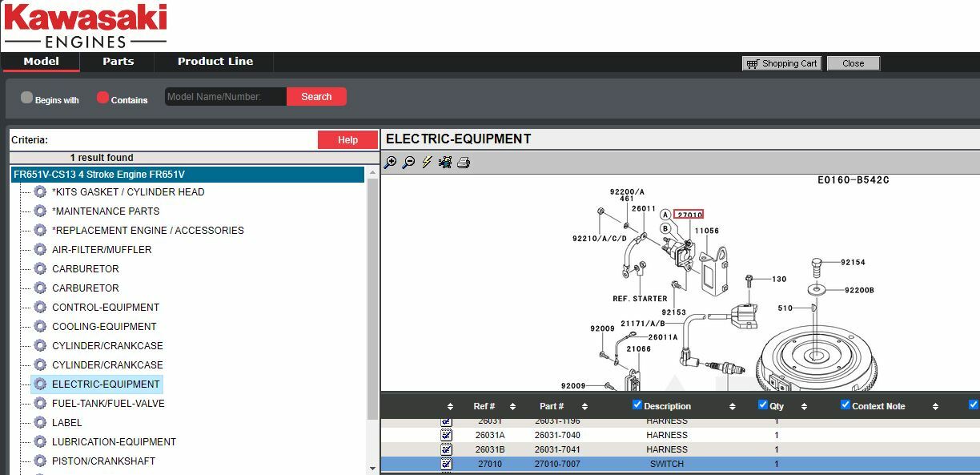
Task: Uncheck the Context Note column checkbox
Action: click(845, 405)
